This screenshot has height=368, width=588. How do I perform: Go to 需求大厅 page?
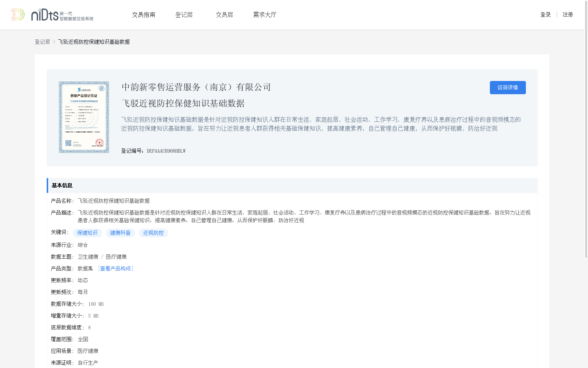tap(265, 15)
